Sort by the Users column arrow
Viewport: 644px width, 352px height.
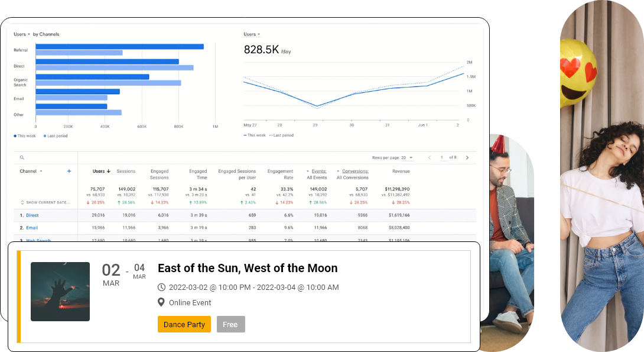coord(109,172)
